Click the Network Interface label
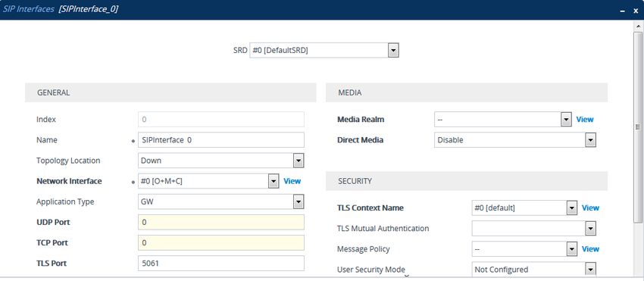 [69, 181]
